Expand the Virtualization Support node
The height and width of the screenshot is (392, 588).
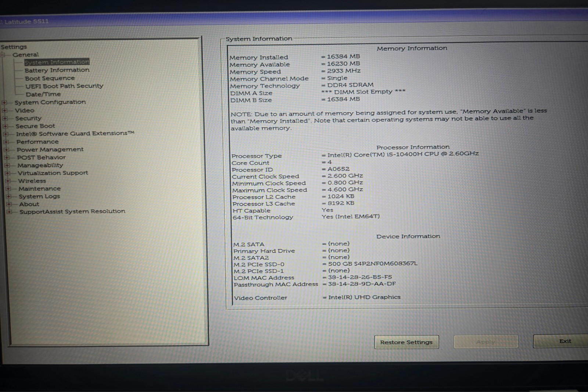[8, 173]
